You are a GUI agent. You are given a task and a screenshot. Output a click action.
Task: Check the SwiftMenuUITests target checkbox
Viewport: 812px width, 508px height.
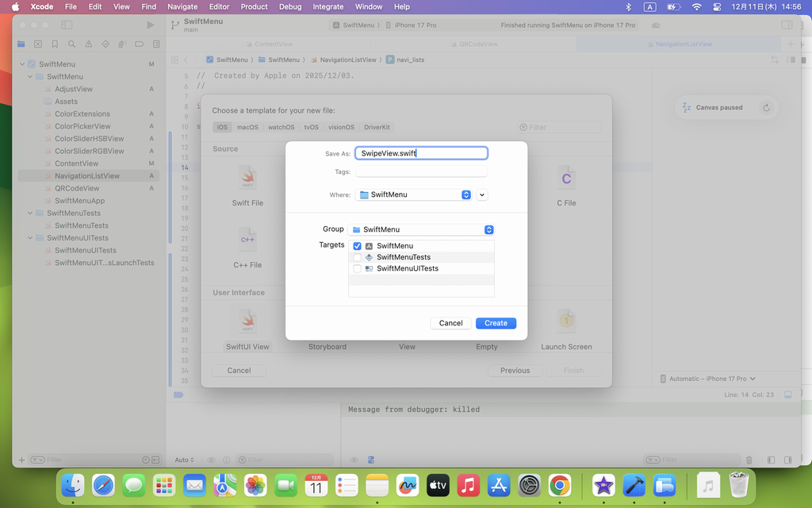357,268
